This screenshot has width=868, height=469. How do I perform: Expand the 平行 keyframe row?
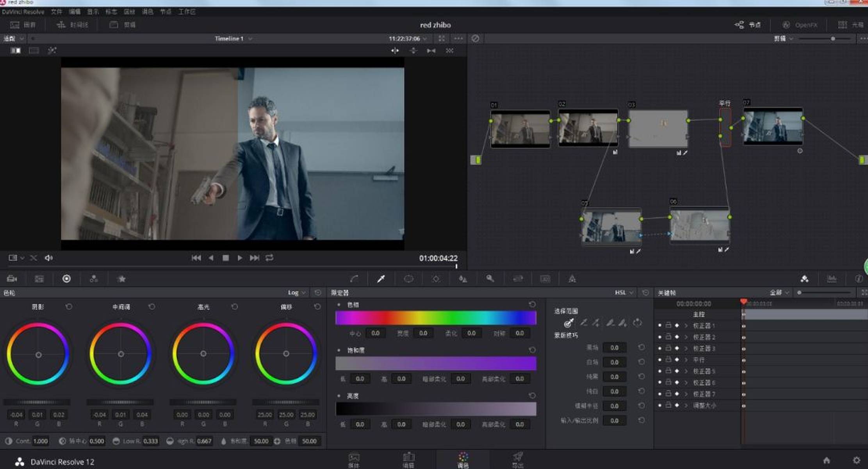pyautogui.click(x=686, y=360)
